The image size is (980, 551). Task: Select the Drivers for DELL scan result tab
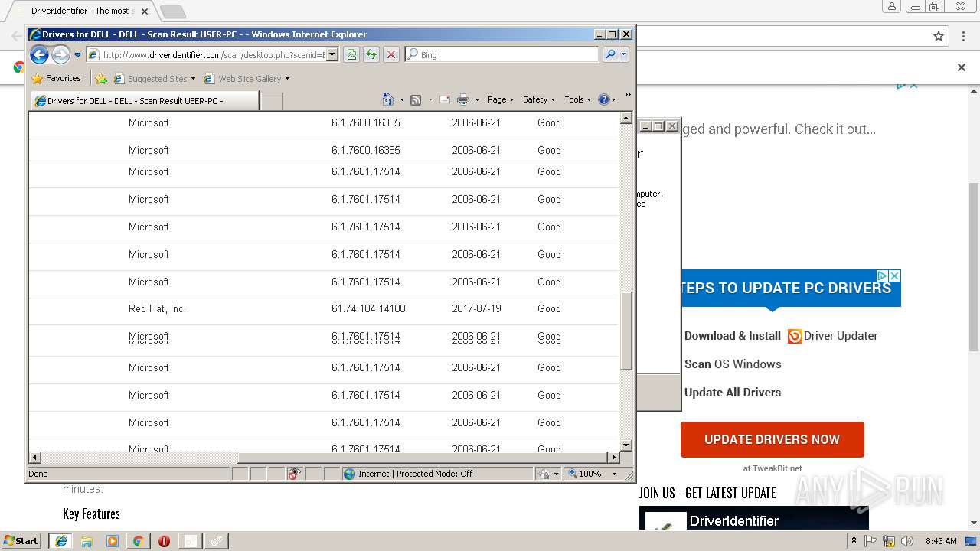144,101
